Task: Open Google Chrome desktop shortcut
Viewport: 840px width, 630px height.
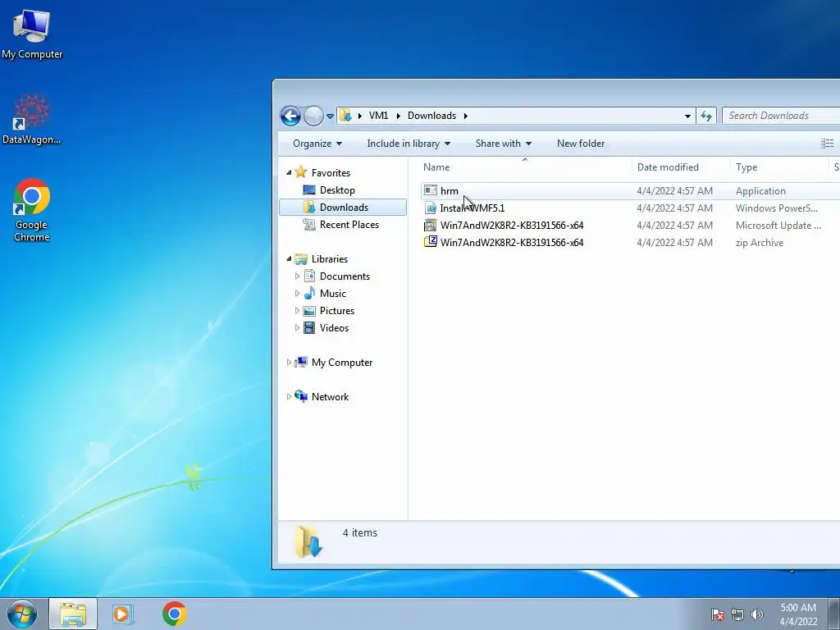Action: (x=32, y=209)
